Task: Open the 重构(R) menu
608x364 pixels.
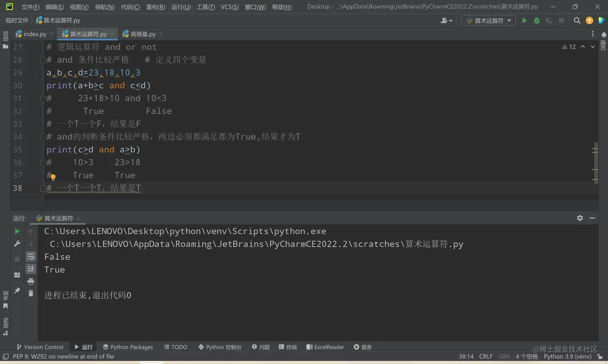Action: 156,7
